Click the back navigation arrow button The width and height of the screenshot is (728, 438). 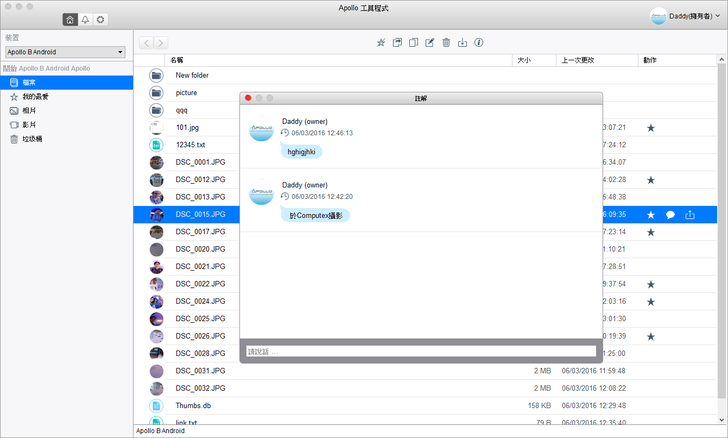coord(146,43)
